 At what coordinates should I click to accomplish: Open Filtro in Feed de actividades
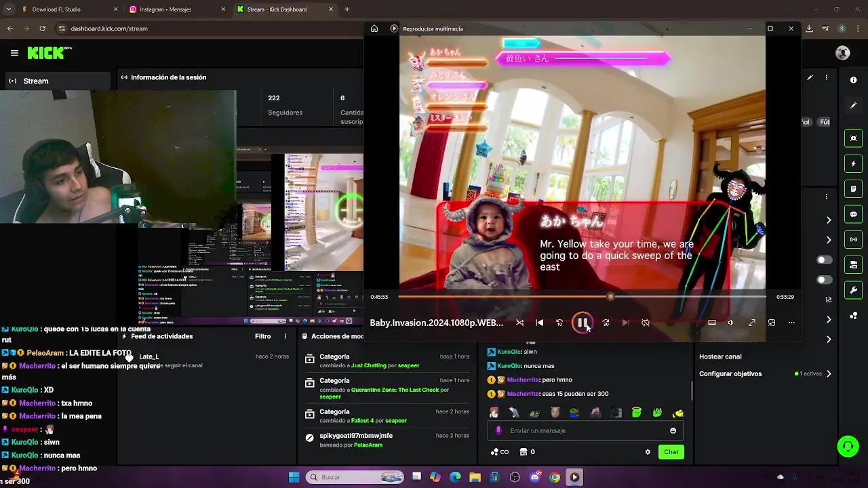[262, 336]
